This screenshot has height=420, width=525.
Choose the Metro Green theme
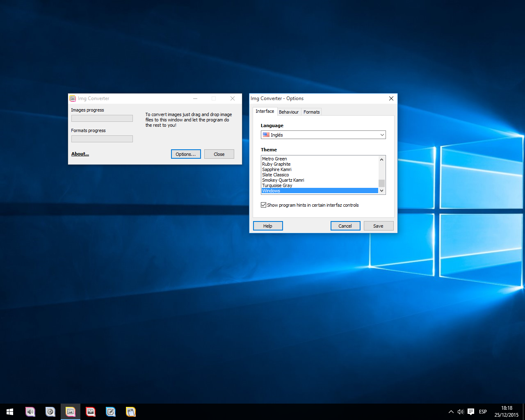tap(274, 159)
